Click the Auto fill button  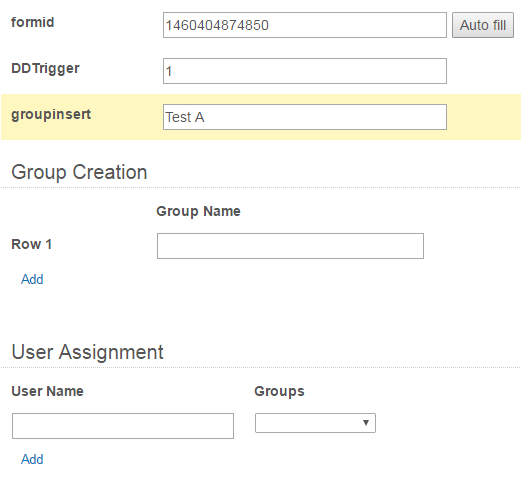pyautogui.click(x=482, y=25)
